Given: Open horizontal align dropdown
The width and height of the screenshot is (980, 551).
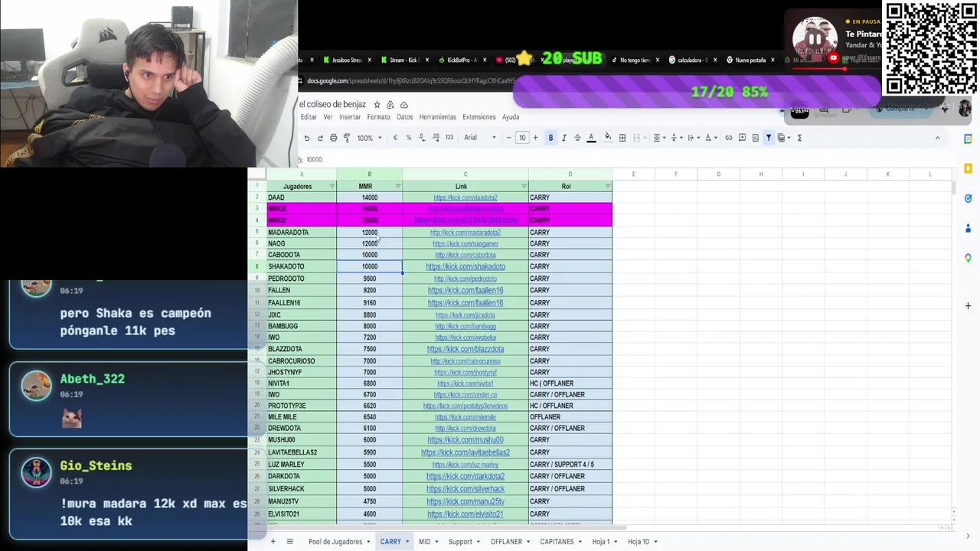Looking at the screenshot, I should (658, 138).
